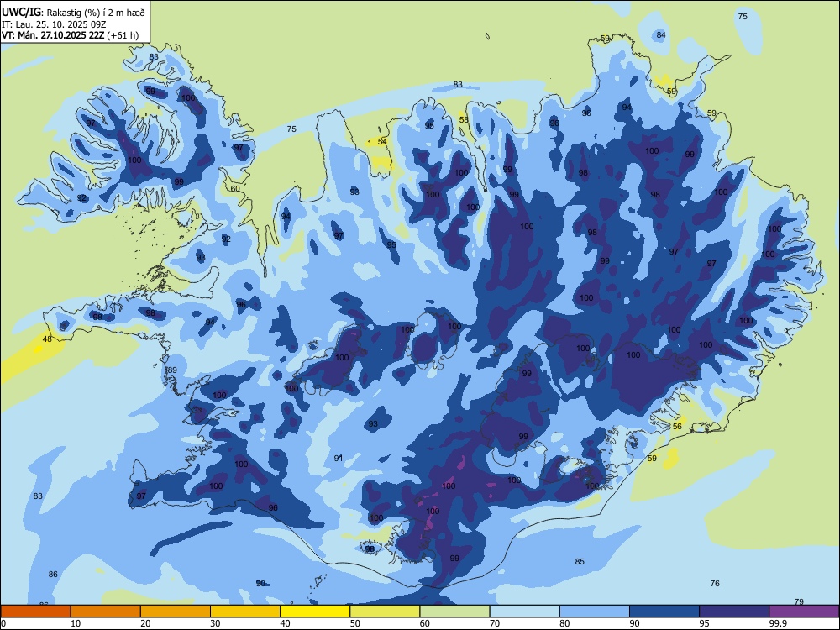Select the '76' humidity value on the map
This screenshot has width=840, height=630.
pyautogui.click(x=715, y=583)
